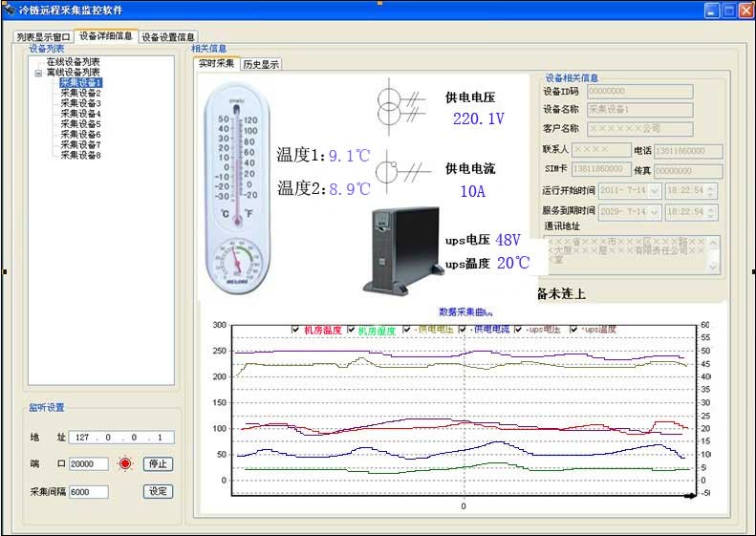This screenshot has width=756, height=536.
Task: Select 采集设备5 in the device tree
Action: pyautogui.click(x=80, y=124)
